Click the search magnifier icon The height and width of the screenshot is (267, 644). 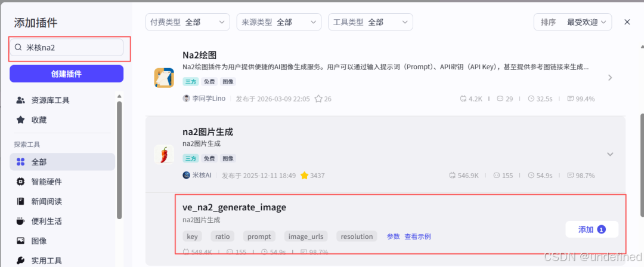coord(18,47)
